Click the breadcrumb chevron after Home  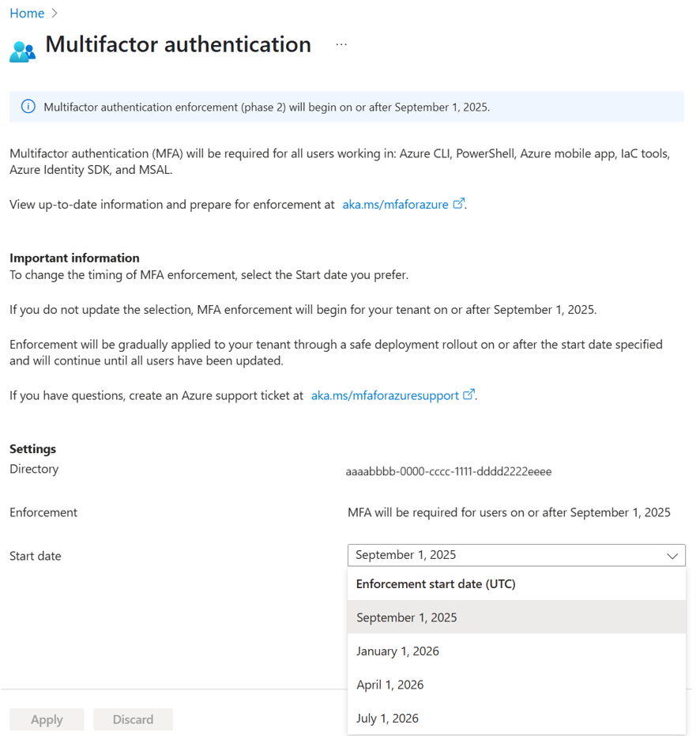click(x=53, y=13)
